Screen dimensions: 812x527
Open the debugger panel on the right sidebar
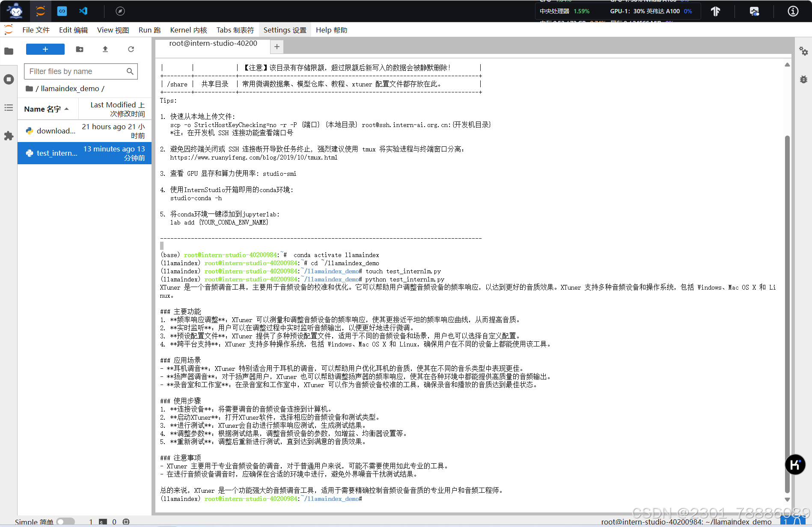pos(803,80)
